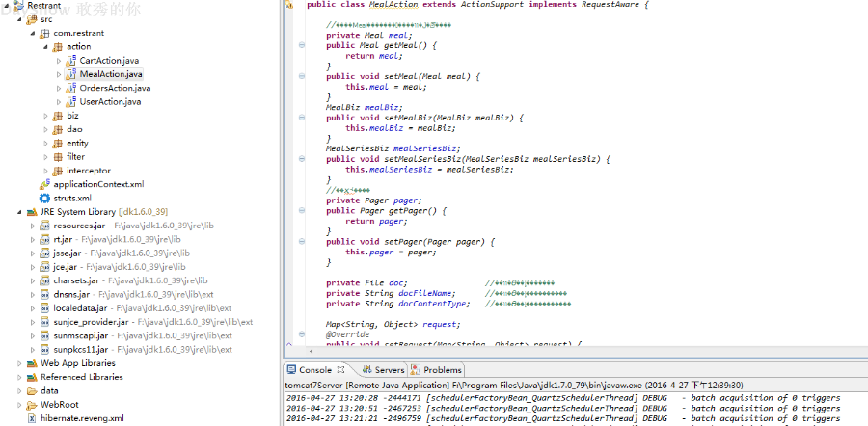This screenshot has width=868, height=426.
Task: Collapse the setMealBiz method fold marker
Action: click(302, 118)
